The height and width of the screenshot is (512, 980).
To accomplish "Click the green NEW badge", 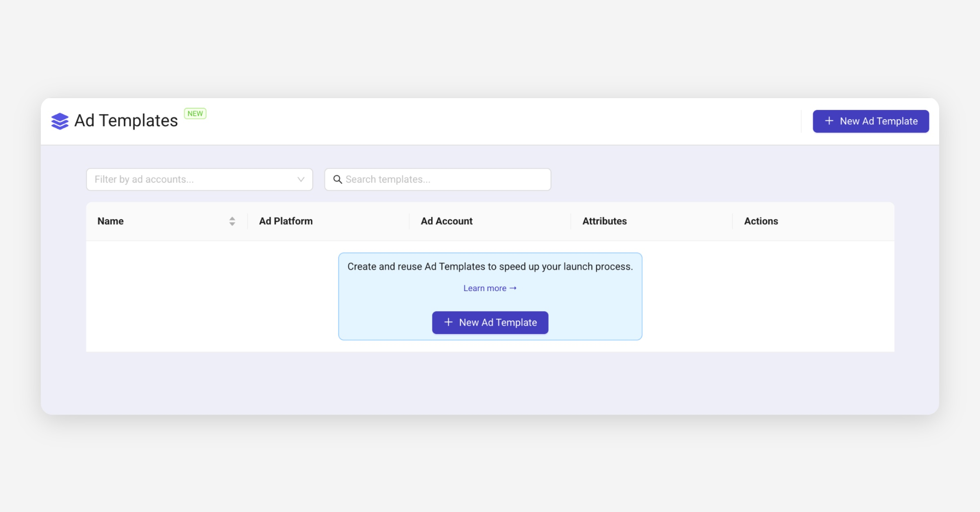I will tap(195, 114).
